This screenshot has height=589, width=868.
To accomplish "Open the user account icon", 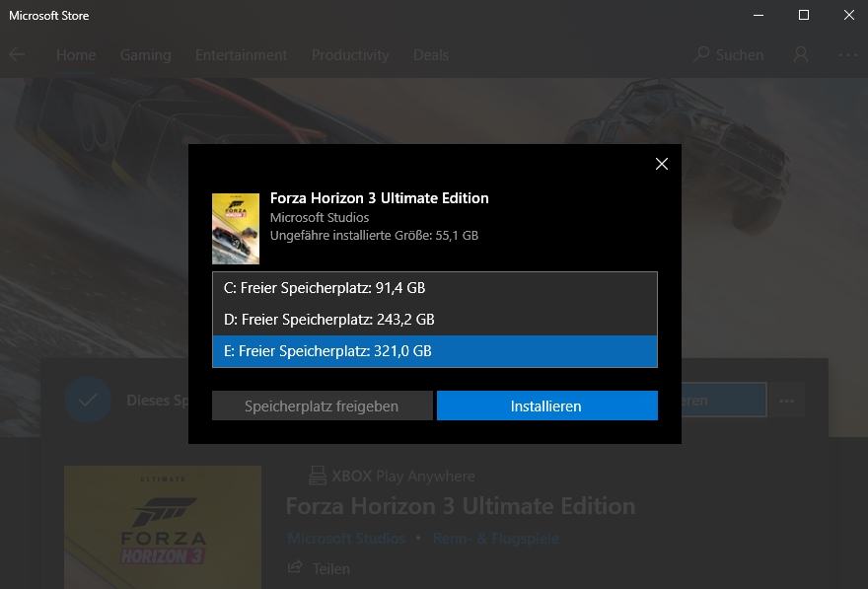I will click(801, 54).
